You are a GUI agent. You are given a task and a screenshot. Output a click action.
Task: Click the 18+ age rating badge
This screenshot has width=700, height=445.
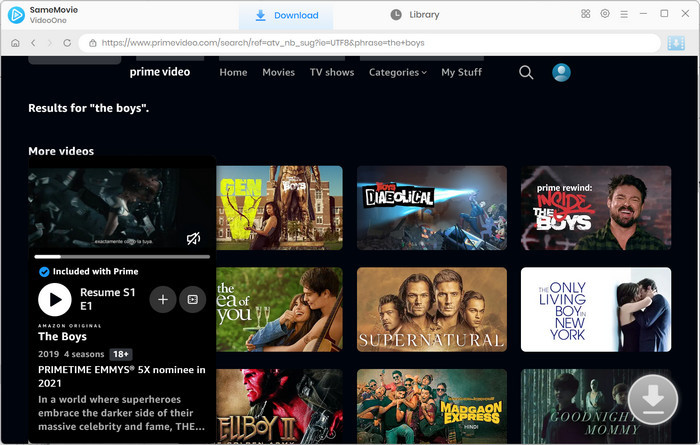click(x=121, y=354)
